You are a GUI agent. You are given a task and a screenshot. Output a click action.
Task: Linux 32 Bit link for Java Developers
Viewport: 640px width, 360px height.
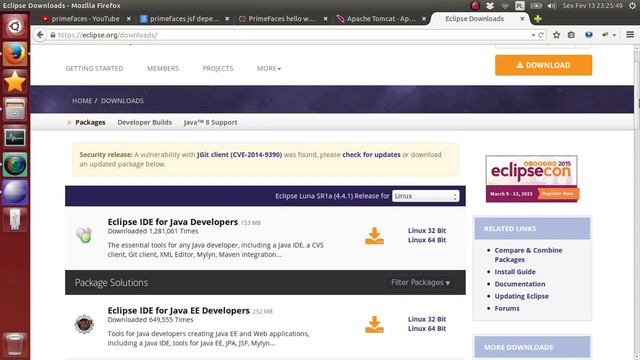pyautogui.click(x=427, y=230)
